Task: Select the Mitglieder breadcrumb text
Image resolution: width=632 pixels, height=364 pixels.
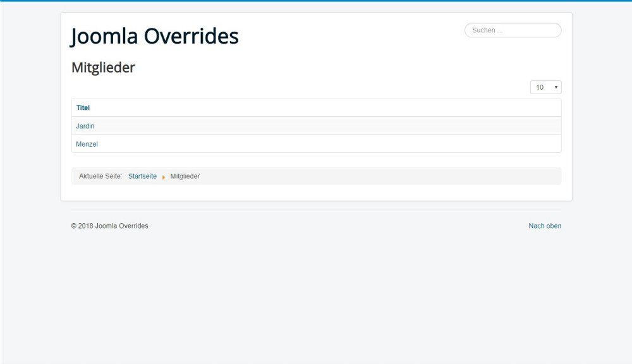Action: pyautogui.click(x=185, y=176)
